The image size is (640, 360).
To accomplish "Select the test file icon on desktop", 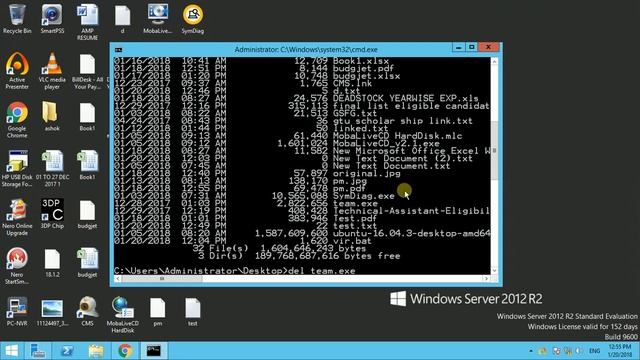I will (x=193, y=312).
